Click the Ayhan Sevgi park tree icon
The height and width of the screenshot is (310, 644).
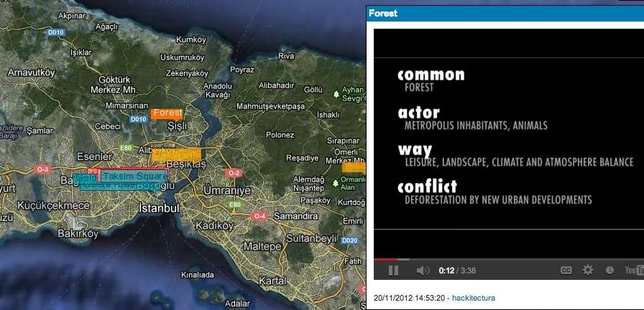point(336,94)
